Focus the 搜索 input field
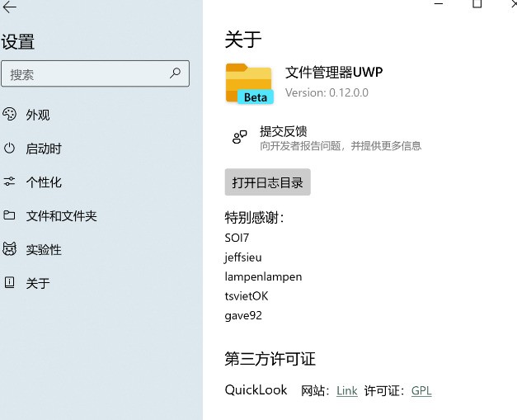Screen dimensions: 517x420 [x=95, y=73]
